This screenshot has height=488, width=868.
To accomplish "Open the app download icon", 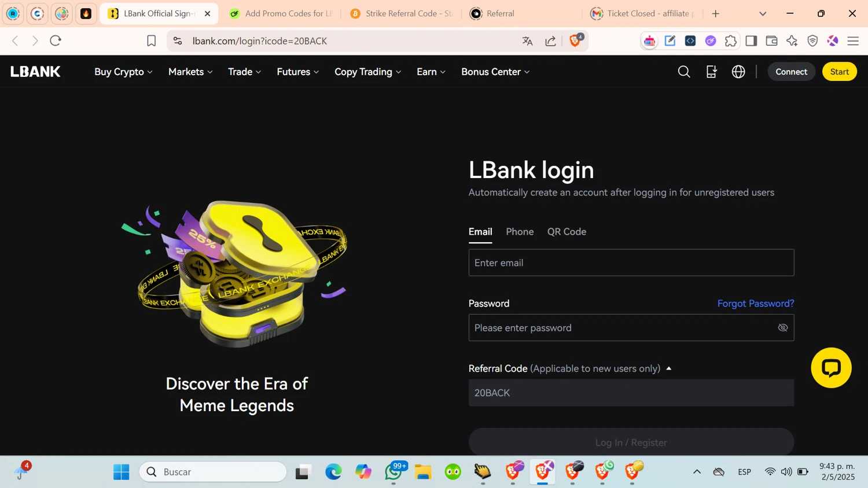I will pos(712,72).
